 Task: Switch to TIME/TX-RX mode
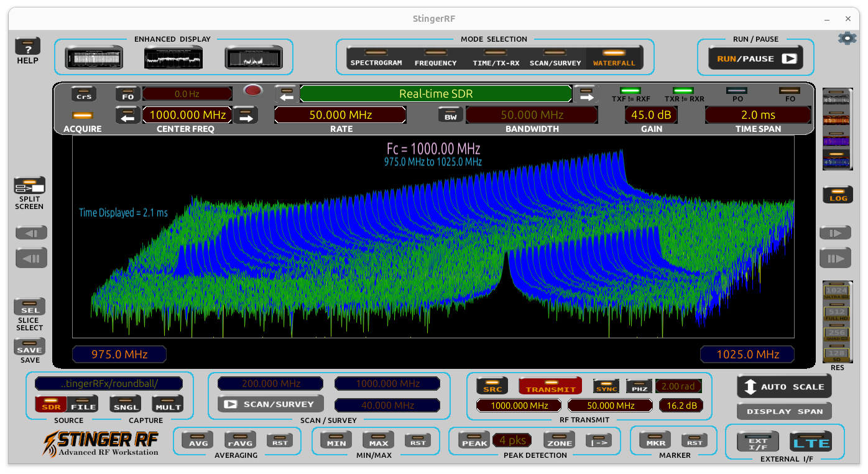click(x=496, y=58)
